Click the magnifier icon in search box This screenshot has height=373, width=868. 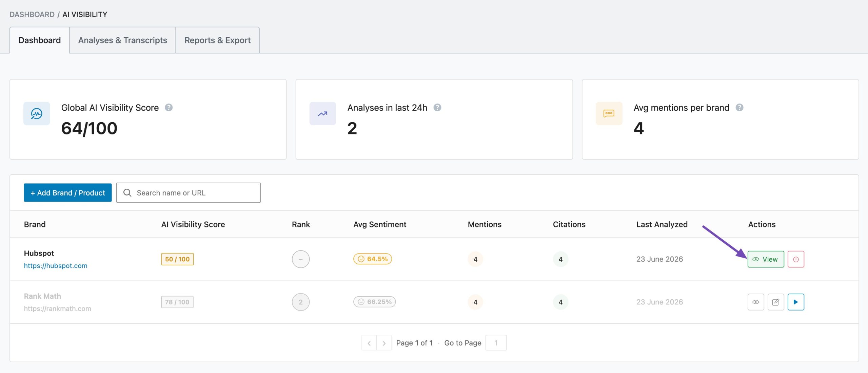pyautogui.click(x=127, y=193)
